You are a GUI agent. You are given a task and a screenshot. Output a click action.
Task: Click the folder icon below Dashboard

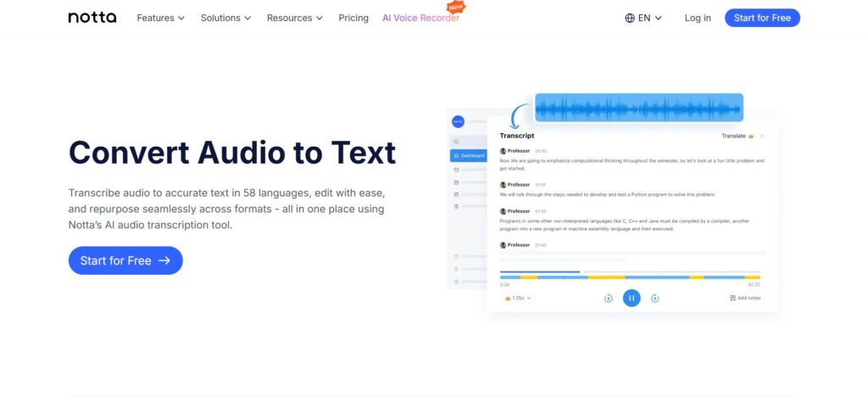(x=456, y=170)
